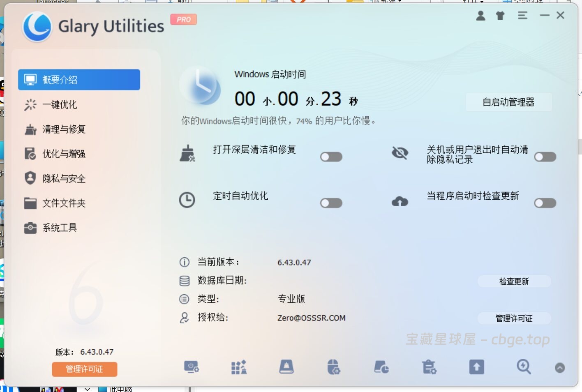Image resolution: width=582 pixels, height=392 pixels.
Task: Turn on 定时自动优化 switch
Action: (x=331, y=203)
